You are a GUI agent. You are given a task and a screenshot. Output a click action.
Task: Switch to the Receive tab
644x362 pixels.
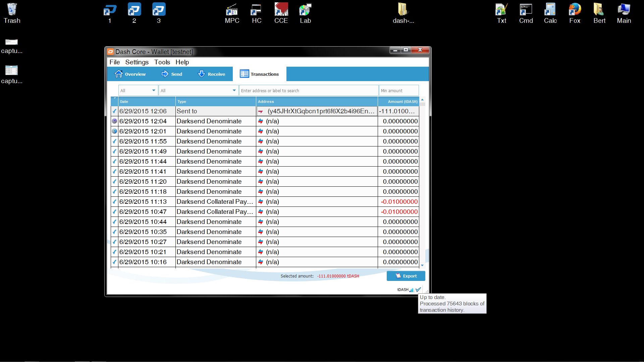coord(212,74)
